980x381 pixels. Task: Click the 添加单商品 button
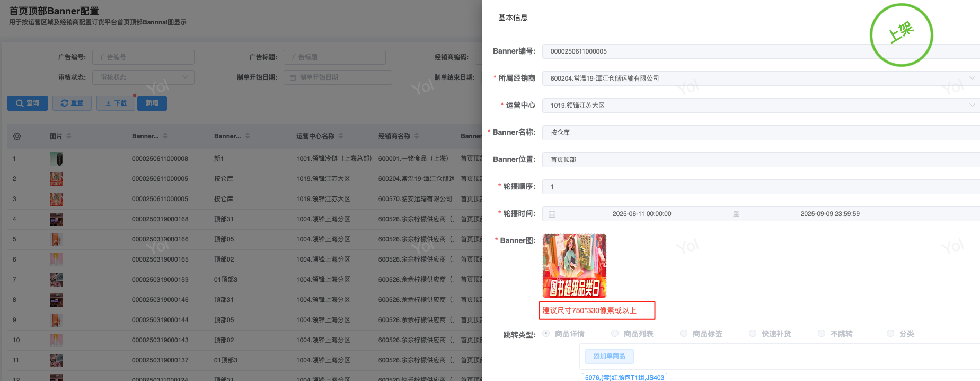click(x=609, y=356)
